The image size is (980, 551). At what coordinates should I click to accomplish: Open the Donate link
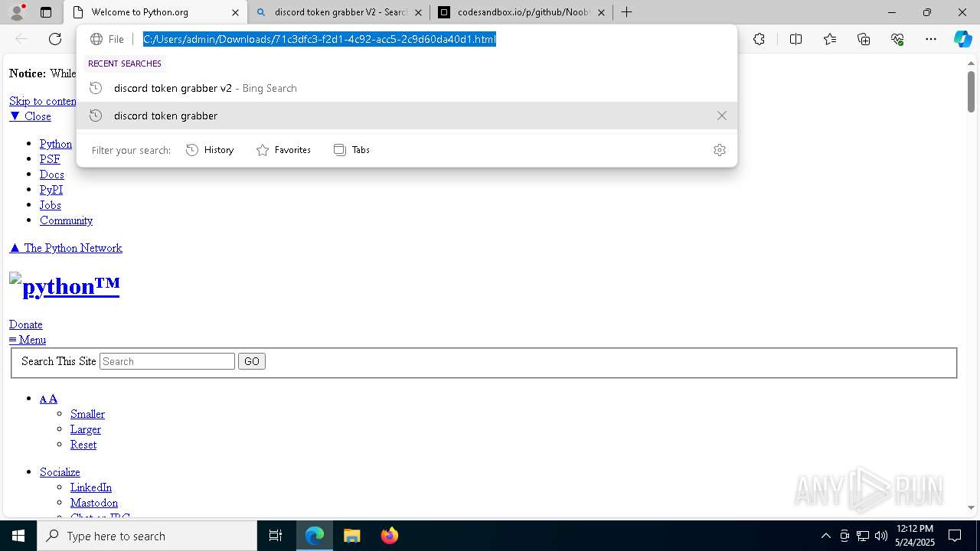click(x=26, y=324)
